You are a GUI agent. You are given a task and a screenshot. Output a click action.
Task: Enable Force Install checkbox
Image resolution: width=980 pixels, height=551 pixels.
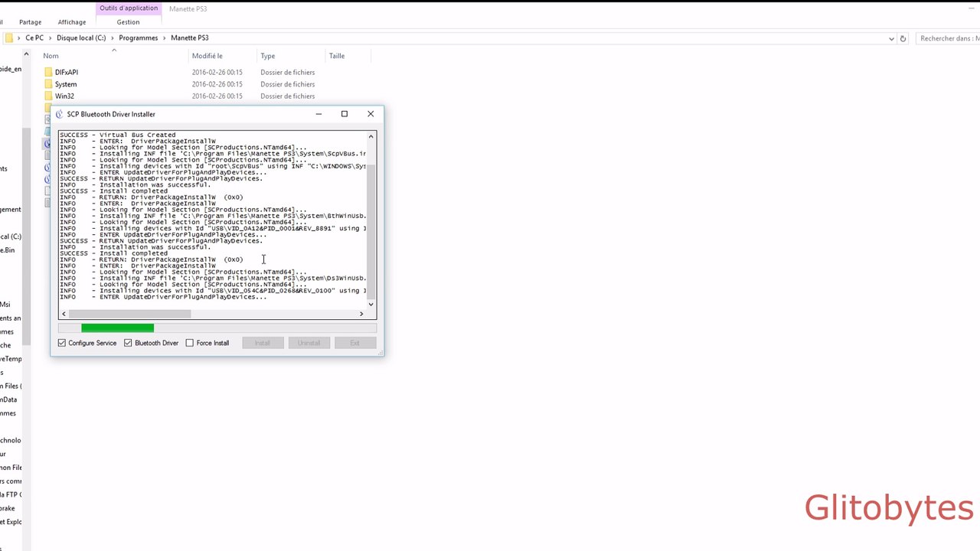coord(190,343)
